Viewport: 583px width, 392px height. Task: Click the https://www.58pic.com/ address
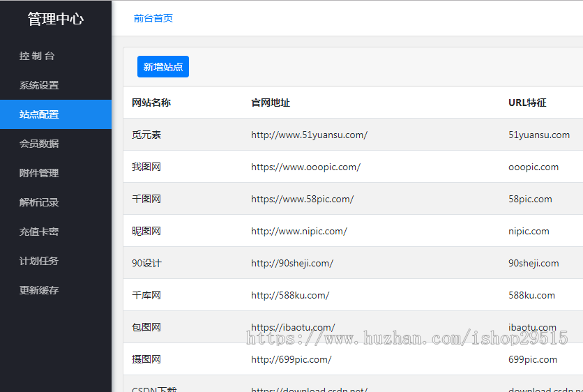tap(302, 199)
